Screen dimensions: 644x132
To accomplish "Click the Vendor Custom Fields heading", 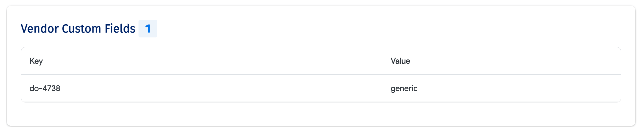I will coord(78,29).
